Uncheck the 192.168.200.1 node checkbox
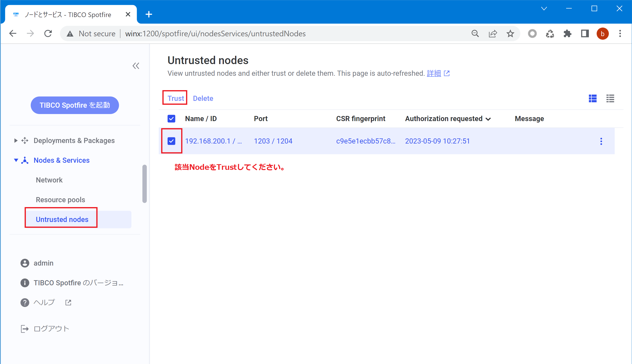The height and width of the screenshot is (364, 632). pos(171,141)
